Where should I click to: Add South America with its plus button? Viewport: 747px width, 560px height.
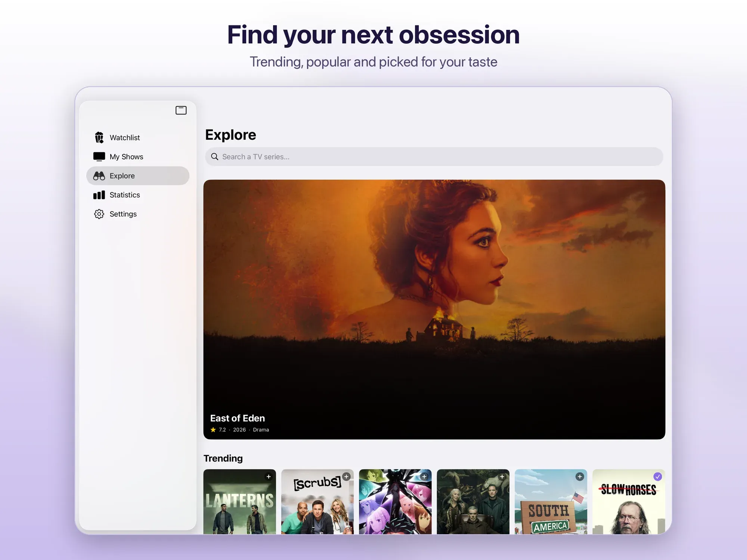(x=580, y=477)
